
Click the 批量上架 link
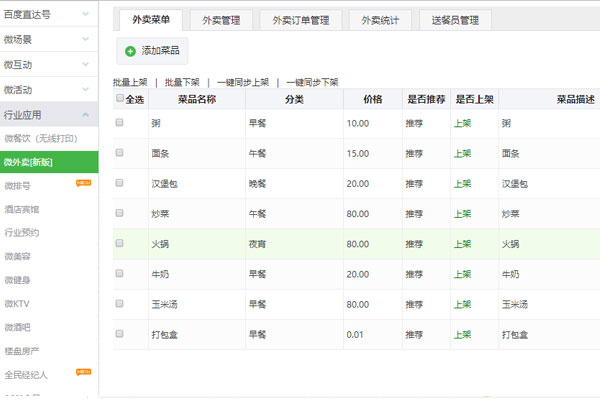(x=130, y=82)
